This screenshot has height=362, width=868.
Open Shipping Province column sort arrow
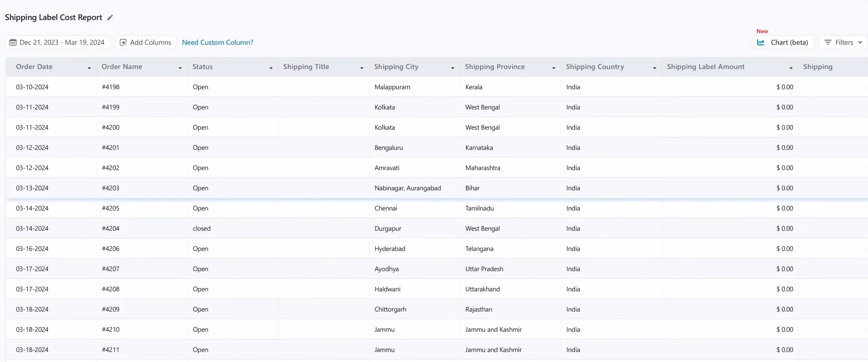coord(554,68)
